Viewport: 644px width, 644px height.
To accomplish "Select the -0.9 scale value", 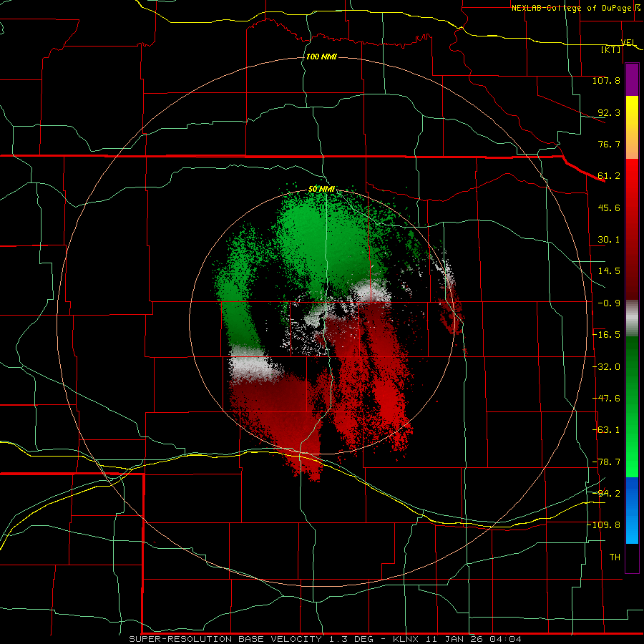I will (609, 303).
